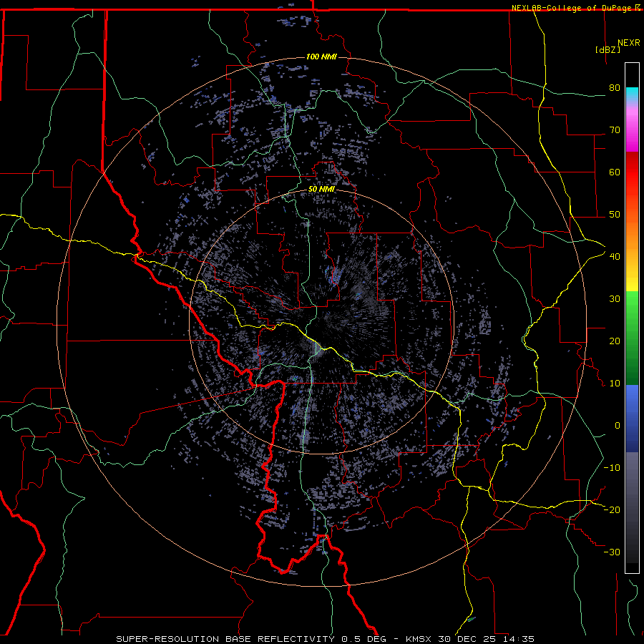Click the 60 dBZ value on scale
644x644 pixels.
pyautogui.click(x=615, y=172)
